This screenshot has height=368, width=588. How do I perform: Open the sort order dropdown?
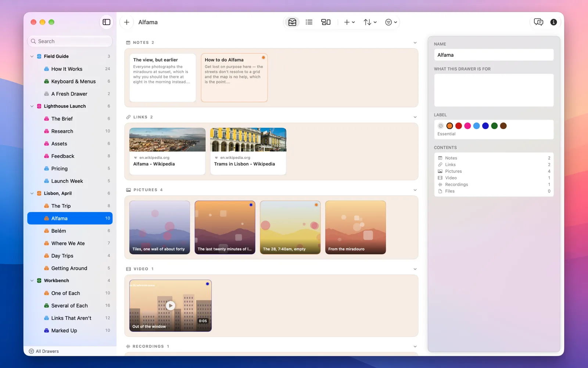click(x=370, y=22)
